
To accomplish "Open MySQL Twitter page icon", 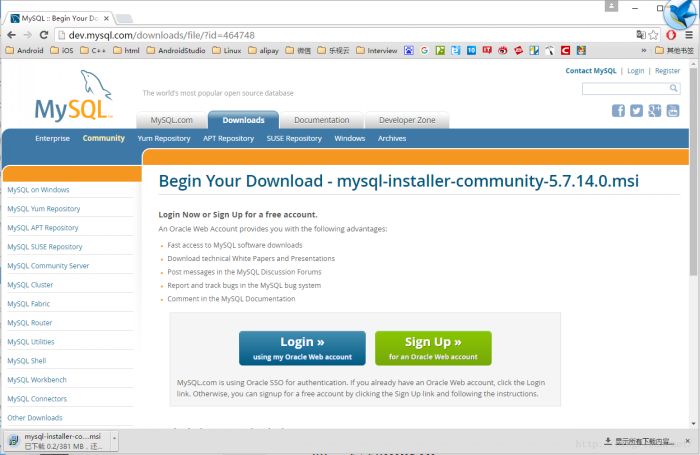I will (x=637, y=110).
